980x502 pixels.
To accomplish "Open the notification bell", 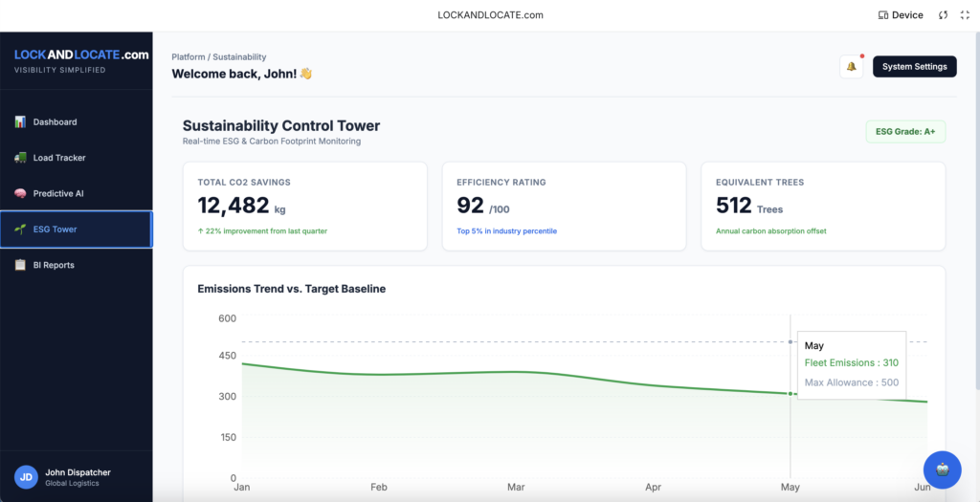I will pos(851,67).
